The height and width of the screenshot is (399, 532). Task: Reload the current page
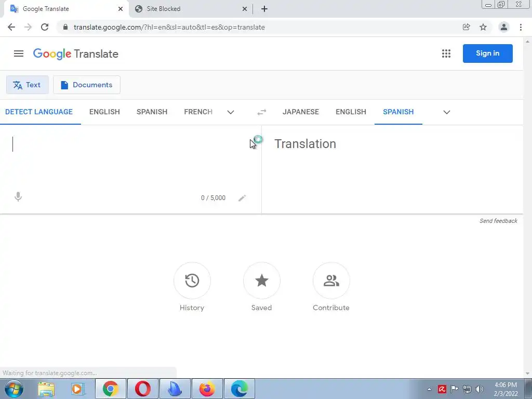[45, 27]
